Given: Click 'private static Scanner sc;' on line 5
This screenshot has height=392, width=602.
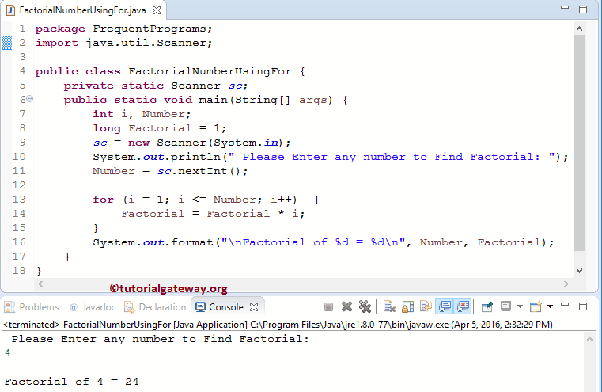Looking at the screenshot, I should point(155,85).
